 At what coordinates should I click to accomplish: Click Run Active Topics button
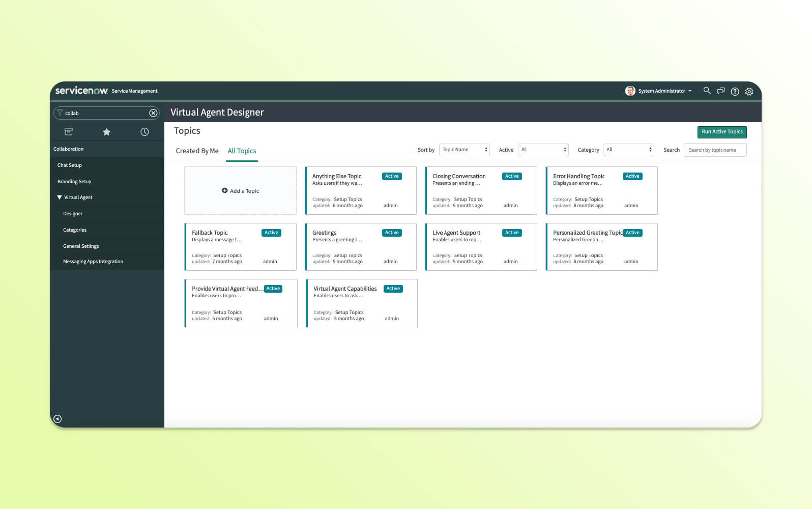click(x=722, y=132)
